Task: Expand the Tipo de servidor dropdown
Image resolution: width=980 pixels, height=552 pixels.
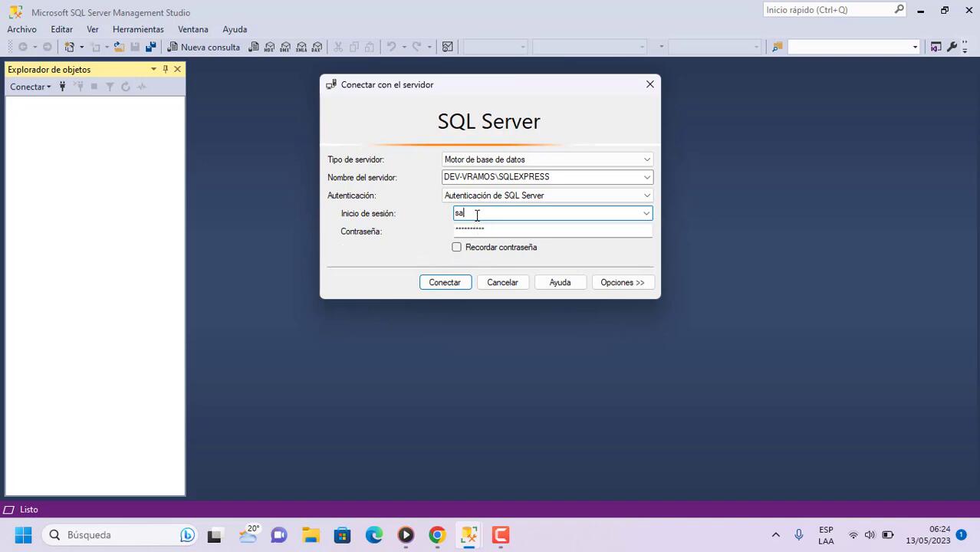Action: click(x=646, y=159)
